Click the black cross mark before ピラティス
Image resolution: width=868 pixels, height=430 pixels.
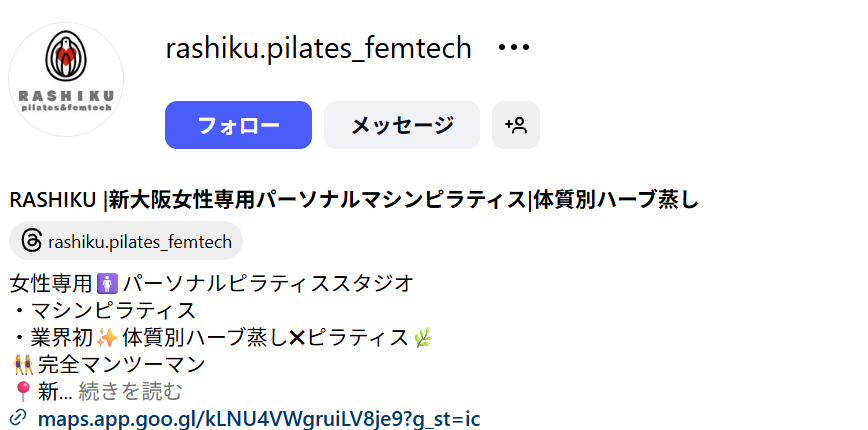296,337
